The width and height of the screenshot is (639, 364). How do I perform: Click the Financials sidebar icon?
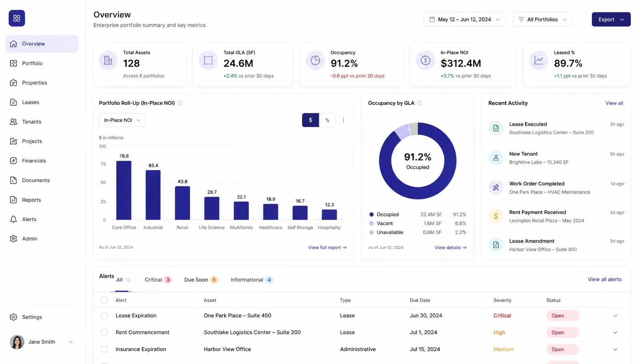click(14, 161)
